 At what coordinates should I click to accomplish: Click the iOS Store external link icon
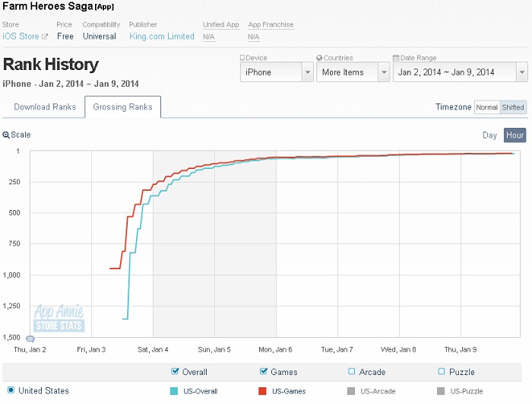(x=45, y=37)
